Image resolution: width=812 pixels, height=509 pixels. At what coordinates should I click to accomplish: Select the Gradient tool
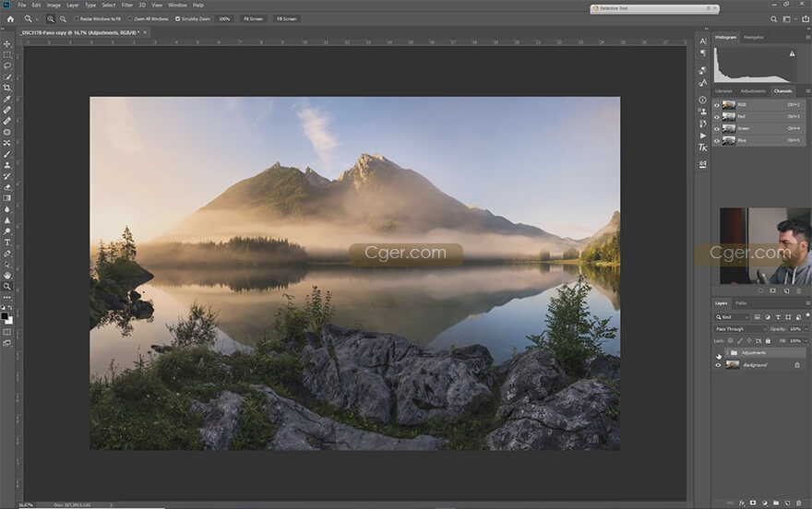click(7, 198)
